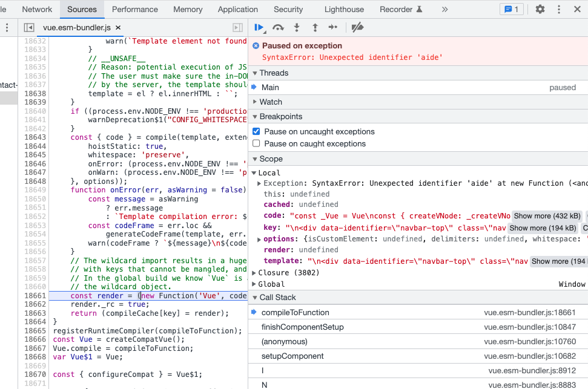The width and height of the screenshot is (588, 389).
Task: Click the 'this: undefined' scope variable
Action: [x=296, y=194]
